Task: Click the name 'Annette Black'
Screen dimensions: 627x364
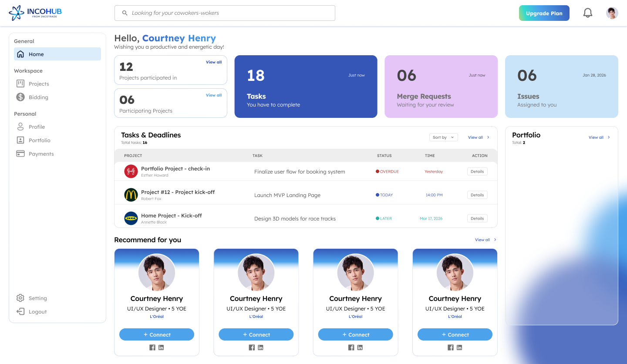Action: [154, 222]
